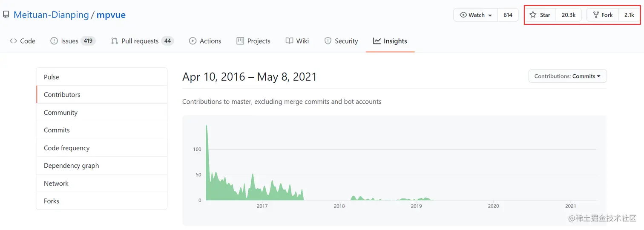This screenshot has width=644, height=230.
Task: Open the mpvue repository link
Action: pos(111,15)
